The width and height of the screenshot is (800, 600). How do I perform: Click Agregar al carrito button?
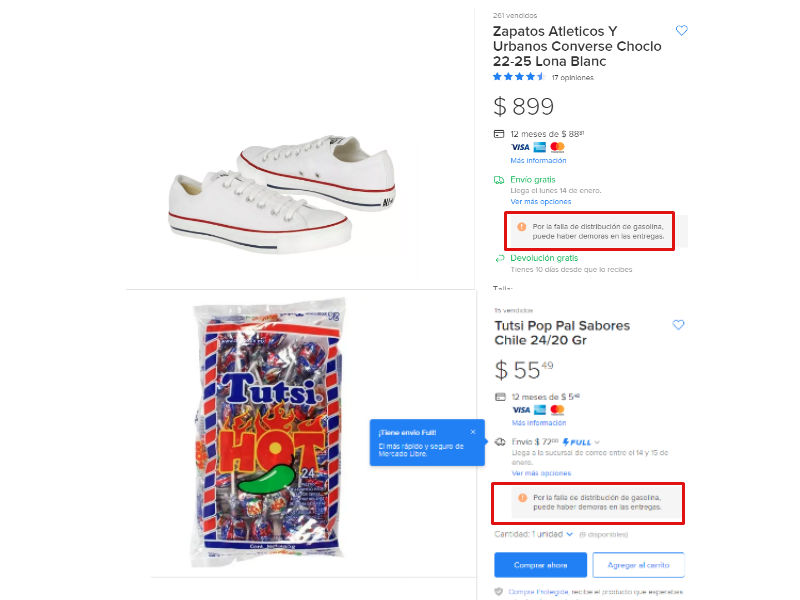(638, 565)
